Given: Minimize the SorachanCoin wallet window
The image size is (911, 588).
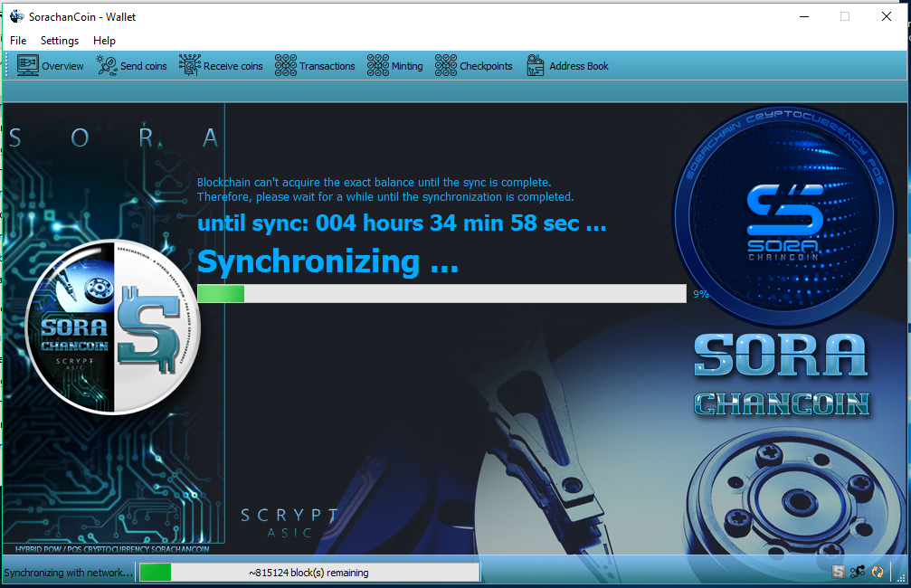Looking at the screenshot, I should tap(804, 16).
